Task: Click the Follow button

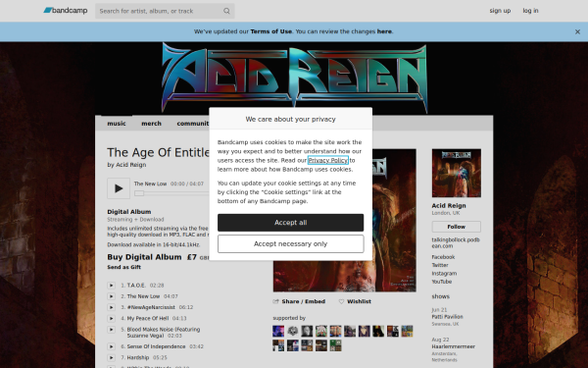Action: pyautogui.click(x=457, y=227)
